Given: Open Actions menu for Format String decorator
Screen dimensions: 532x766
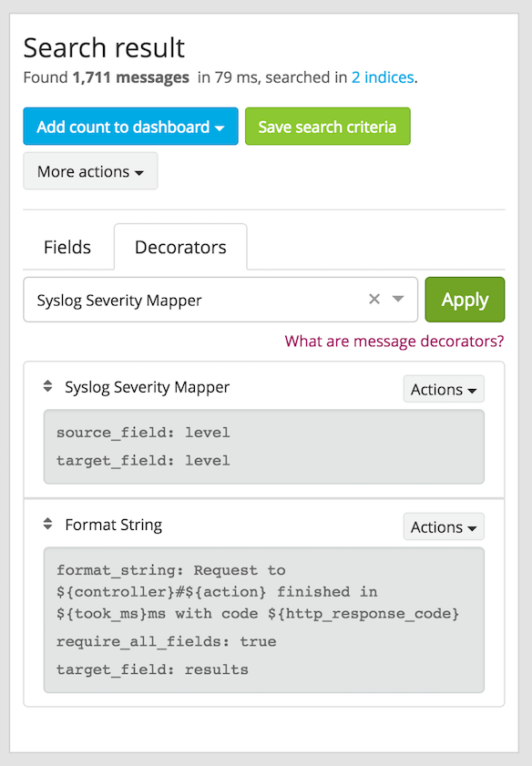Looking at the screenshot, I should tap(444, 526).
